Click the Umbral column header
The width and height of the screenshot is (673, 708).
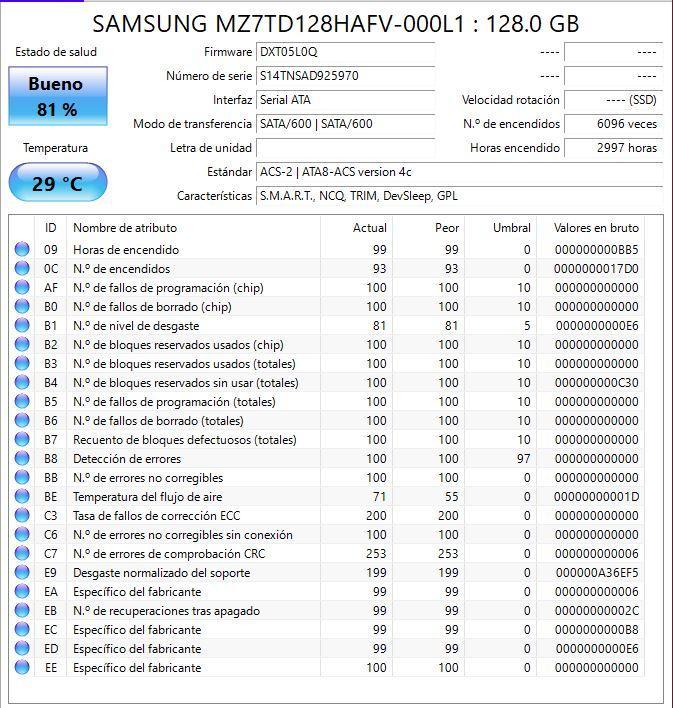tap(500, 228)
